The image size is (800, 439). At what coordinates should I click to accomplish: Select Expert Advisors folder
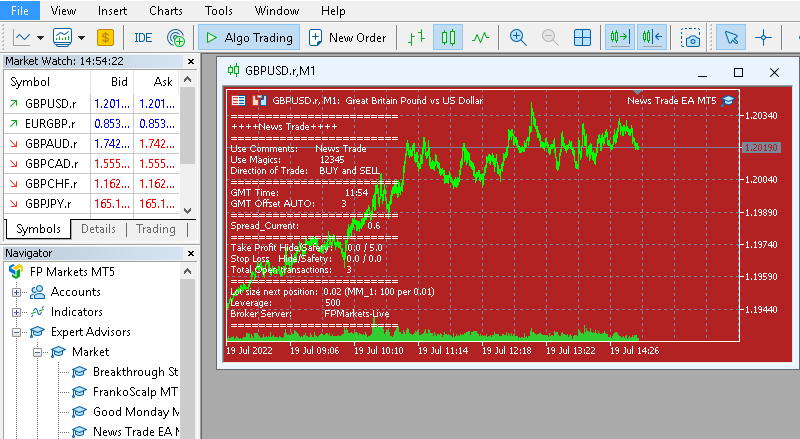click(x=90, y=332)
